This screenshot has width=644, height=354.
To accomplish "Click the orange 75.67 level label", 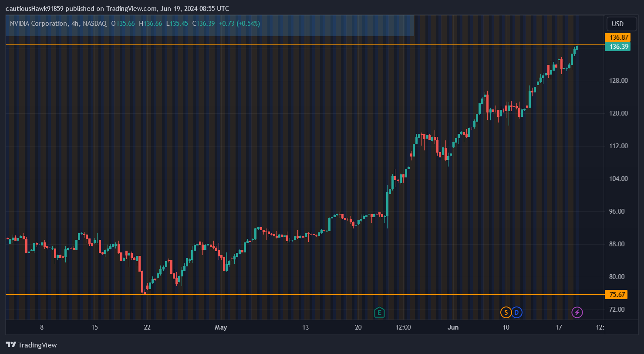I will pos(617,295).
